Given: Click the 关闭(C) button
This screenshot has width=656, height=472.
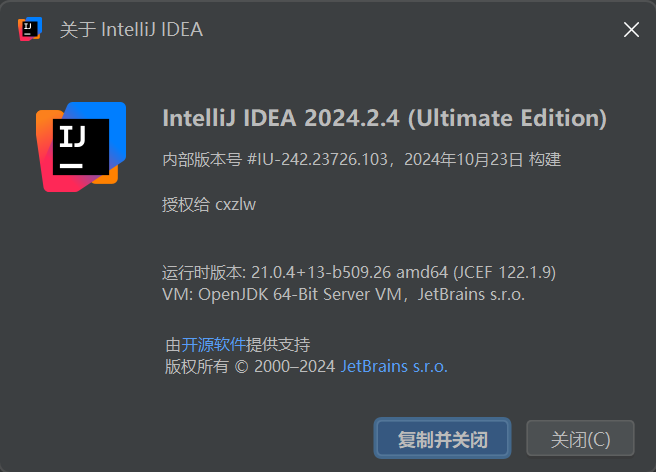Looking at the screenshot, I should [580, 439].
